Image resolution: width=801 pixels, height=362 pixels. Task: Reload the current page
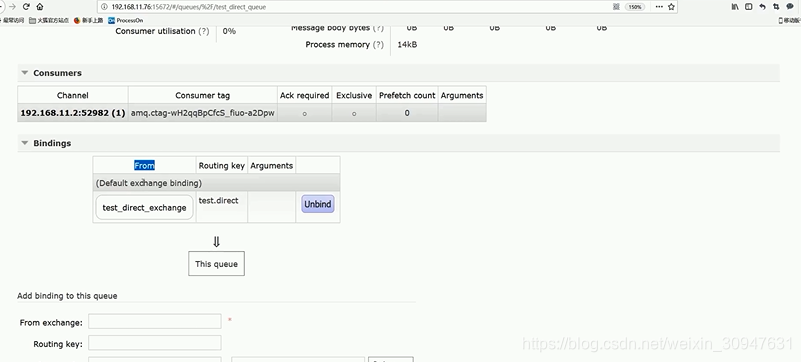[26, 7]
